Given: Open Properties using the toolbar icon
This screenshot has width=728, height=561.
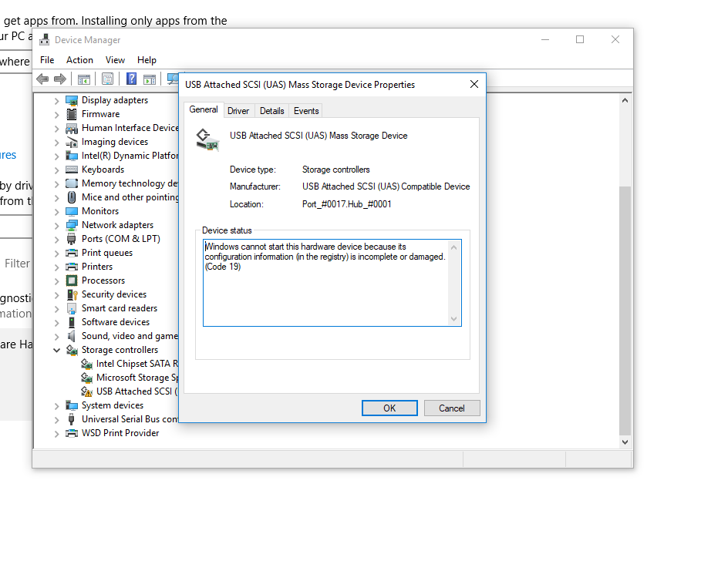Looking at the screenshot, I should [x=107, y=78].
